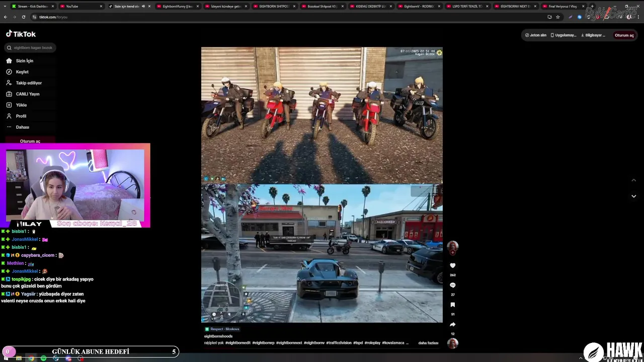
Task: Follow the creator via plus on avatar
Action: coord(453,253)
